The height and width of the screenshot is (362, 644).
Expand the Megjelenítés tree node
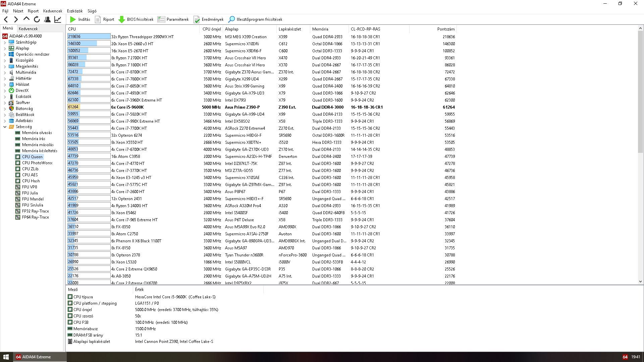click(x=5, y=67)
